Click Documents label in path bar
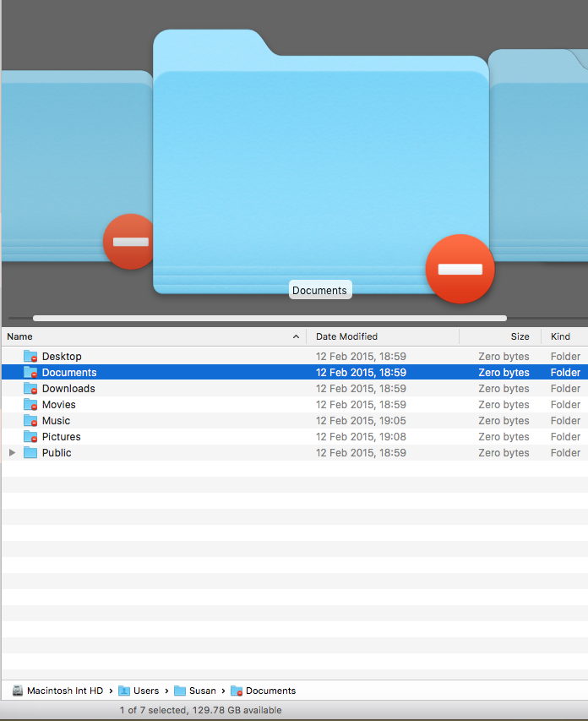This screenshot has width=588, height=721. pyautogui.click(x=271, y=691)
